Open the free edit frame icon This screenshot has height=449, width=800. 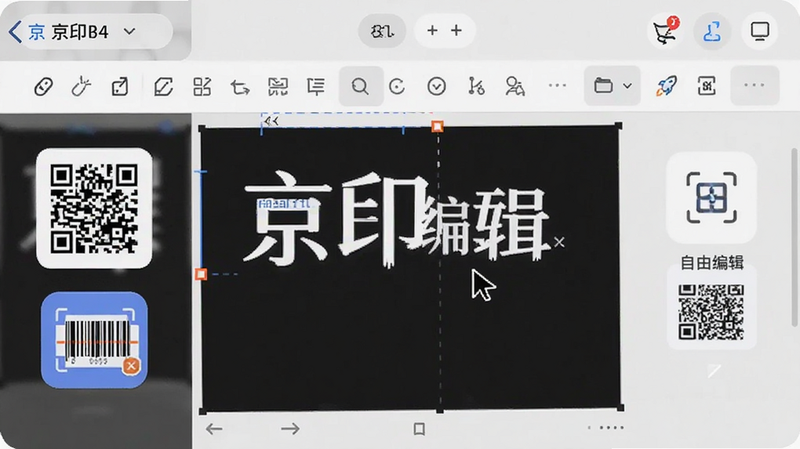[x=711, y=197]
